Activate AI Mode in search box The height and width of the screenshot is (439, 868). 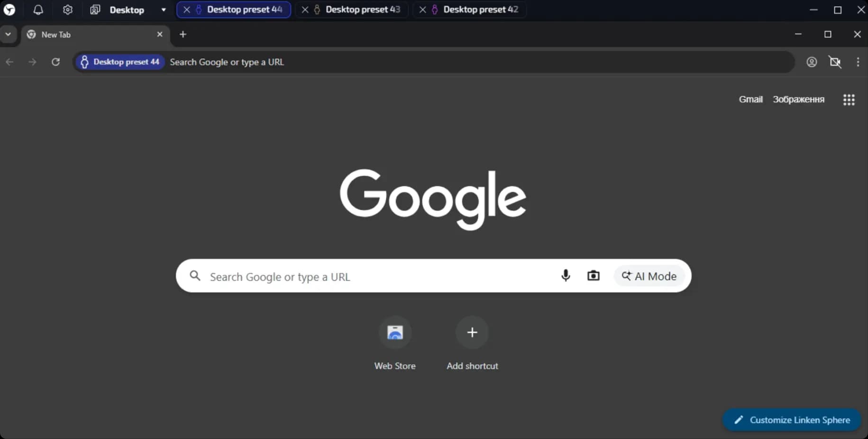[x=649, y=276]
